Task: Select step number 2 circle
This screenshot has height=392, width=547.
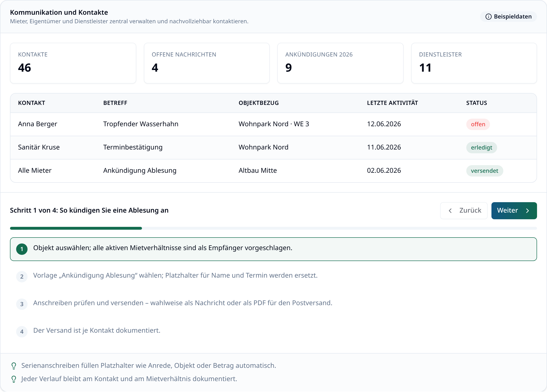Action: tap(22, 277)
